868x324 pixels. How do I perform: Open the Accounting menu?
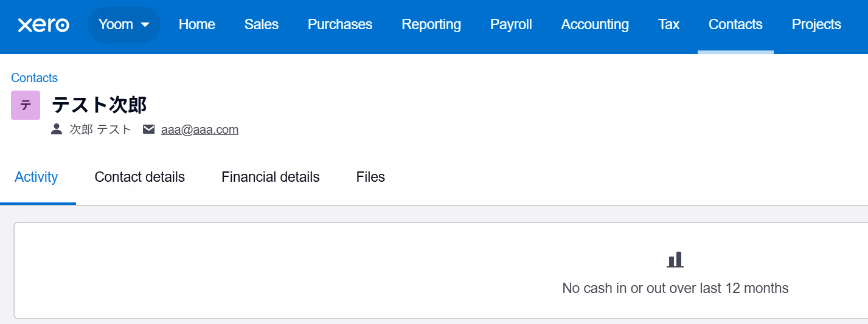[x=595, y=25]
